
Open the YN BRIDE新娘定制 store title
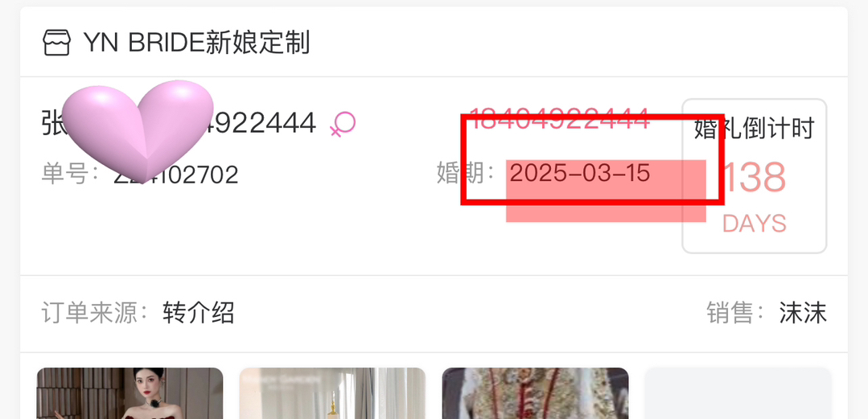pos(196,43)
